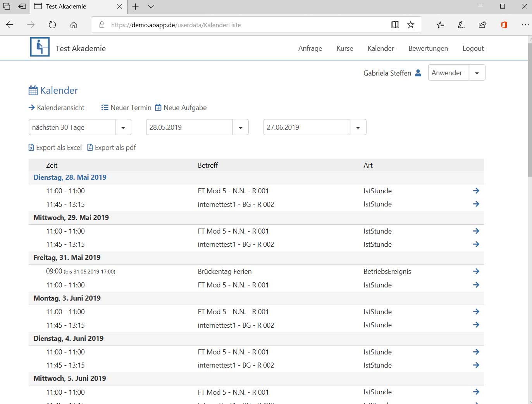This screenshot has height=404, width=532.
Task: Open arrow for FT Mod 5 on 3. Juni
Action: click(476, 311)
